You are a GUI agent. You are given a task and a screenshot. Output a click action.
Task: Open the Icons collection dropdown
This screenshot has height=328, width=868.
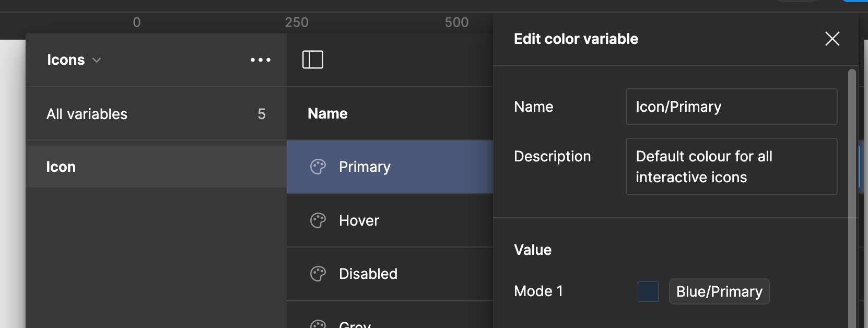click(x=74, y=60)
